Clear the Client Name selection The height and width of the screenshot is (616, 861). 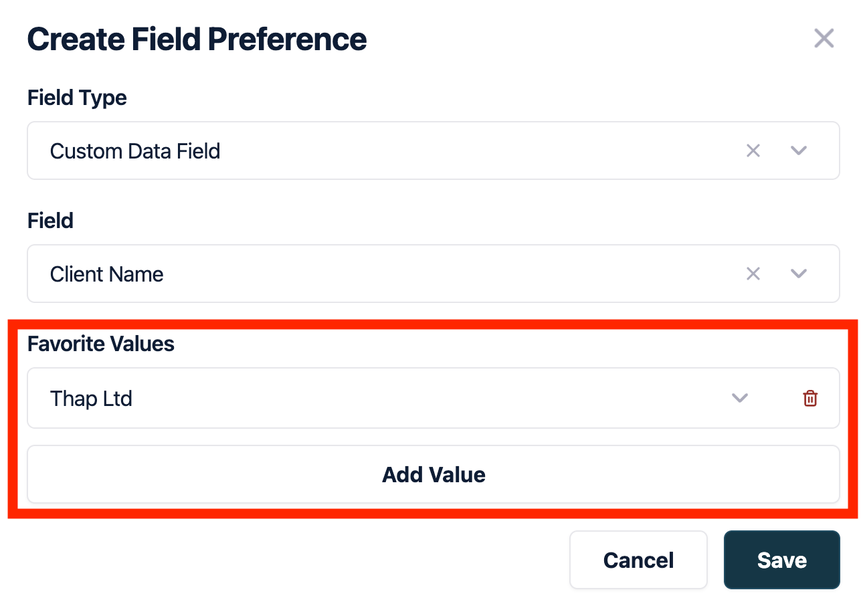[x=753, y=274]
